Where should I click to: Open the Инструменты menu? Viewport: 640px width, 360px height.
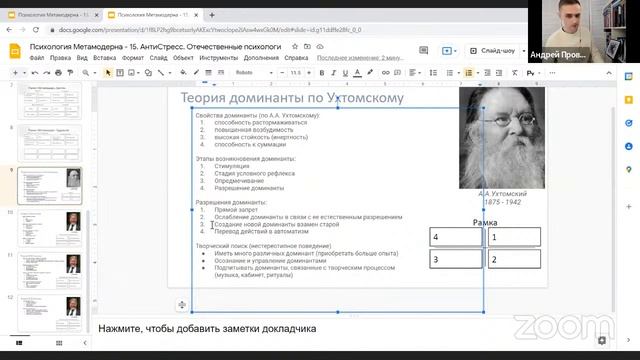coord(218,58)
